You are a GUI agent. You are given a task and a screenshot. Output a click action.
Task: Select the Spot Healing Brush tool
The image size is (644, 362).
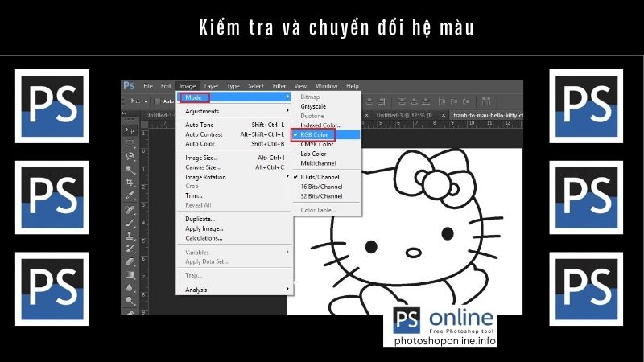[x=130, y=210]
